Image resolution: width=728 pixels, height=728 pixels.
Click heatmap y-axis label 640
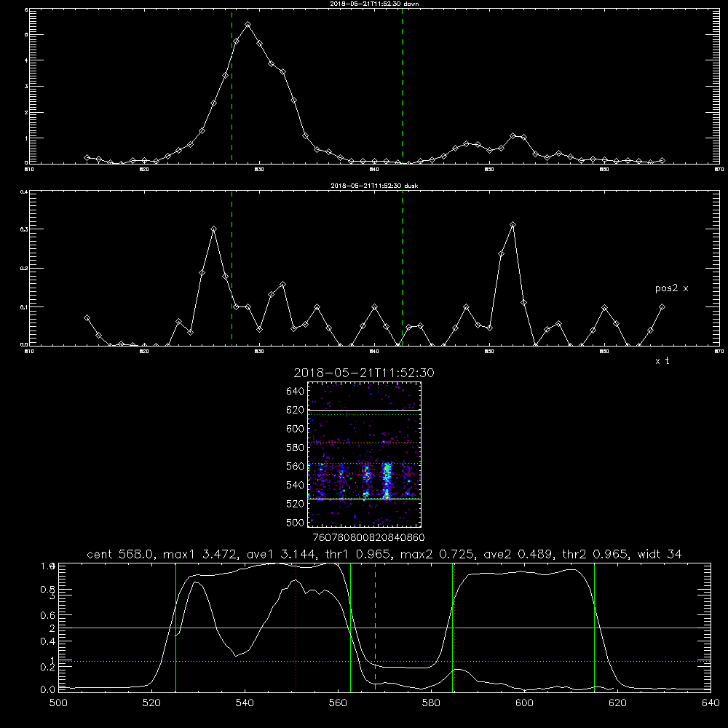296,392
